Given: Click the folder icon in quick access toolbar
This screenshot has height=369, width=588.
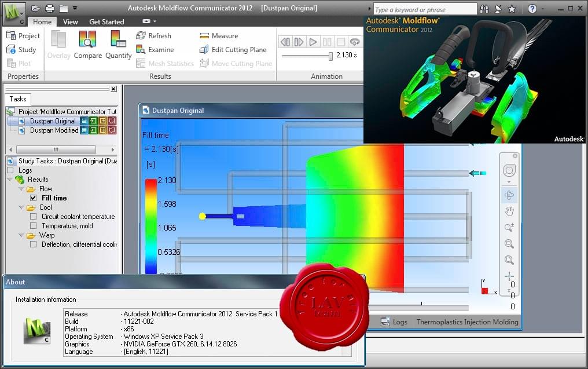Looking at the screenshot, I should click(64, 8).
